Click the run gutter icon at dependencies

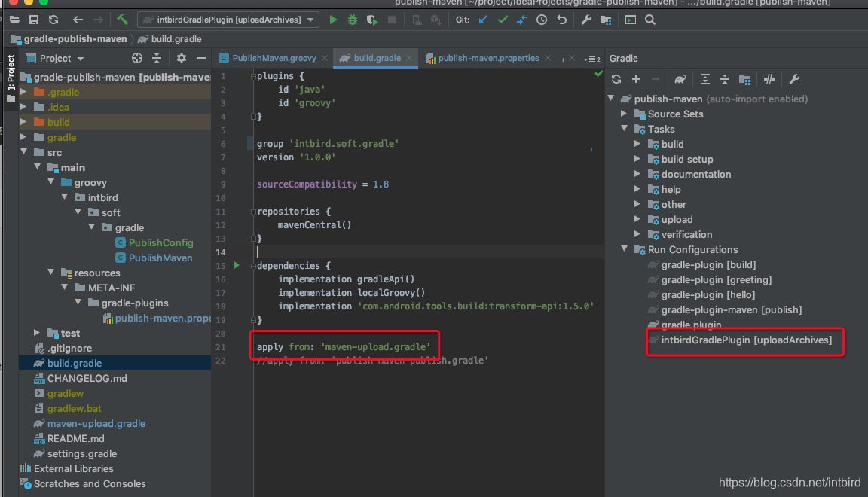237,265
